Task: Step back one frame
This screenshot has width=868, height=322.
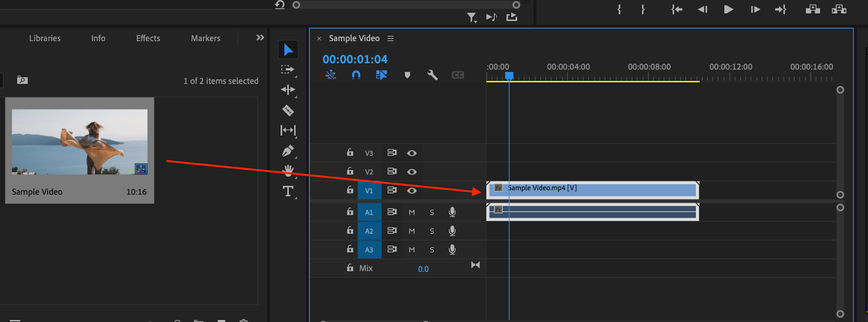Action: coord(703,9)
